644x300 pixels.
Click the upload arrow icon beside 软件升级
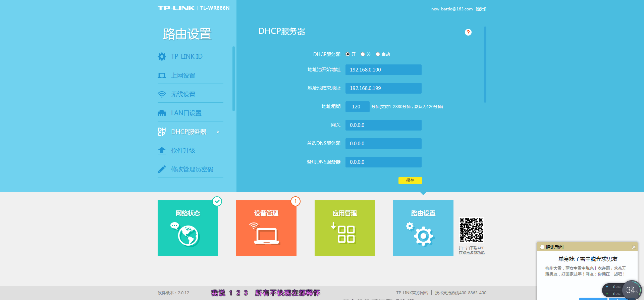[162, 151]
